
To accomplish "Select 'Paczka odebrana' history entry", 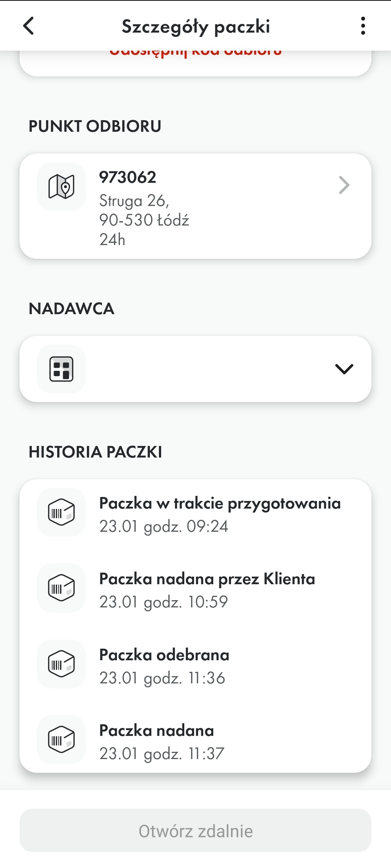I will pos(195,666).
